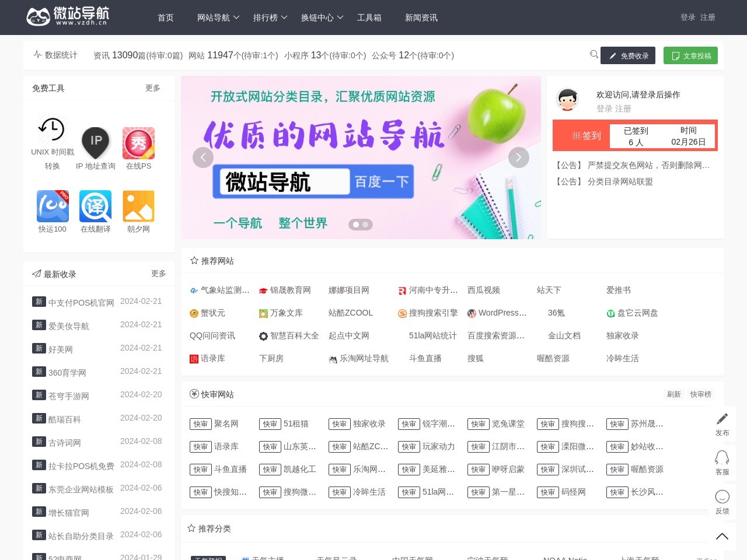Image resolution: width=747 pixels, height=560 pixels.
Task: Launch the 在线PS online editor tool
Action: point(138,142)
